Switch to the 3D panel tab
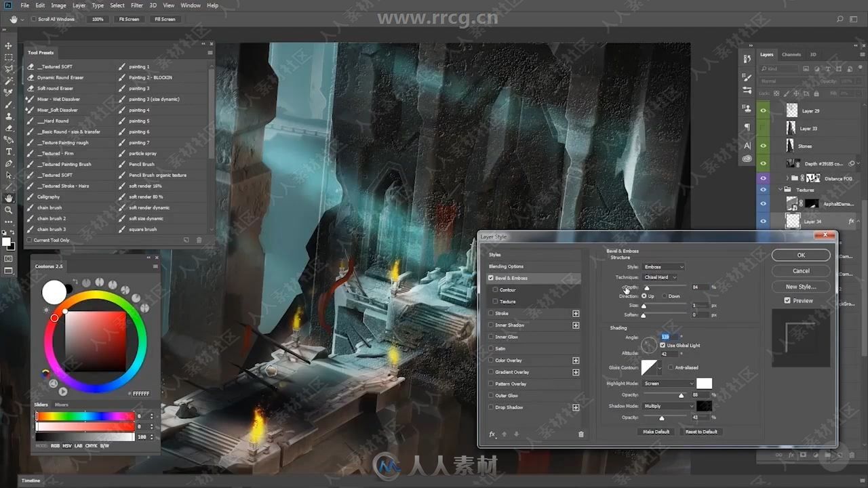The width and height of the screenshot is (868, 488). (x=813, y=54)
